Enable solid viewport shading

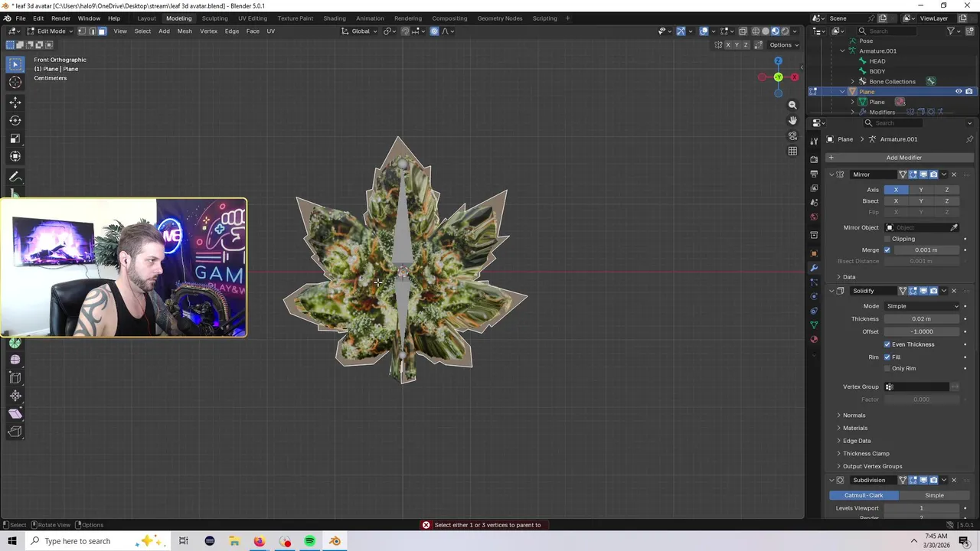coord(765,31)
